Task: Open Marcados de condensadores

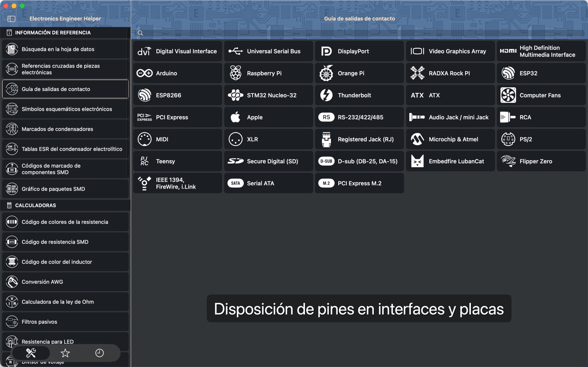Action: click(x=66, y=129)
